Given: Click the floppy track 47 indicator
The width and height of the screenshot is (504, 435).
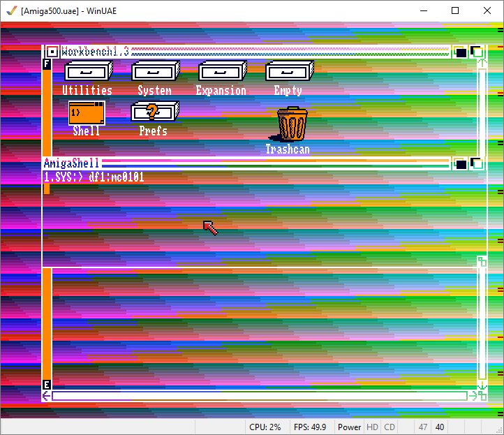Looking at the screenshot, I should click(423, 427).
